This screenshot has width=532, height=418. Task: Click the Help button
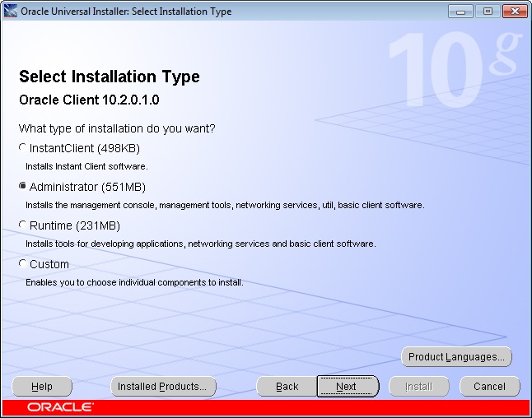coord(42,386)
